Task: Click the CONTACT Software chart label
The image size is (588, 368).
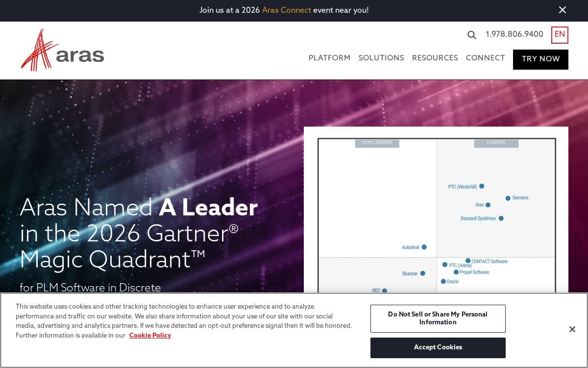Action: pos(490,262)
